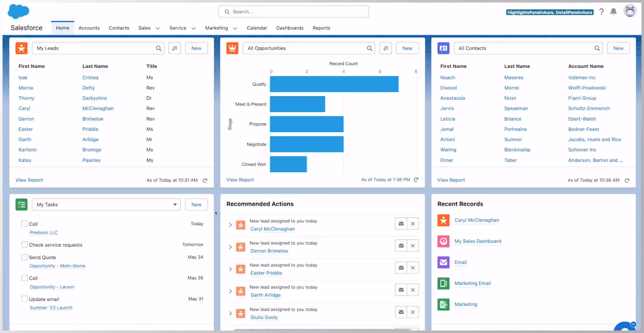The height and width of the screenshot is (333, 644).
Task: Open the user avatar profile menu
Action: tap(630, 11)
